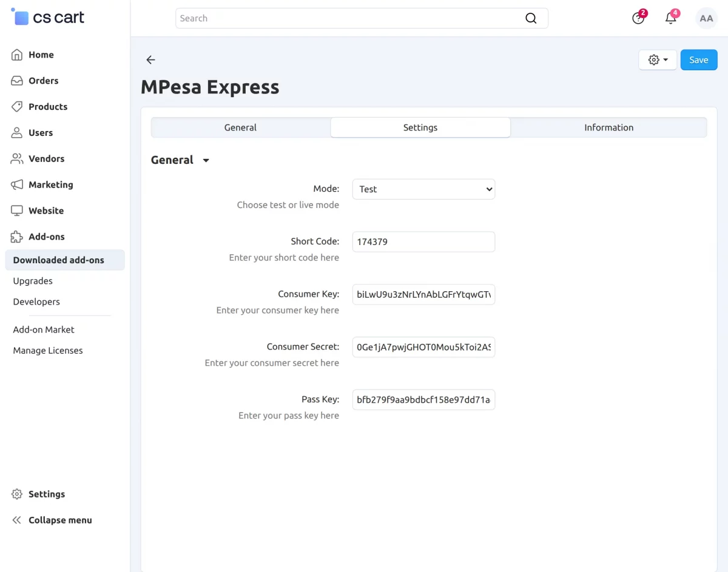The width and height of the screenshot is (728, 572).
Task: Open Developers in the sidebar
Action: pos(36,301)
